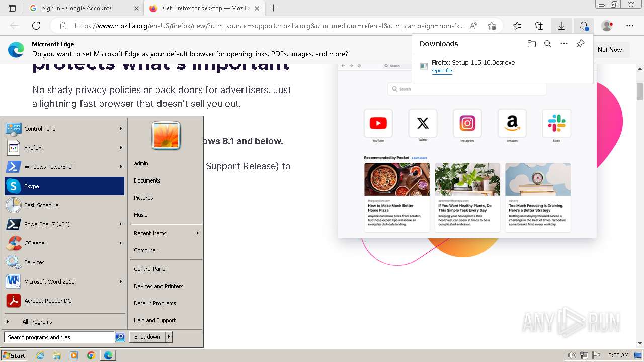Image resolution: width=644 pixels, height=362 pixels.
Task: Click the Start button
Action: tap(14, 355)
